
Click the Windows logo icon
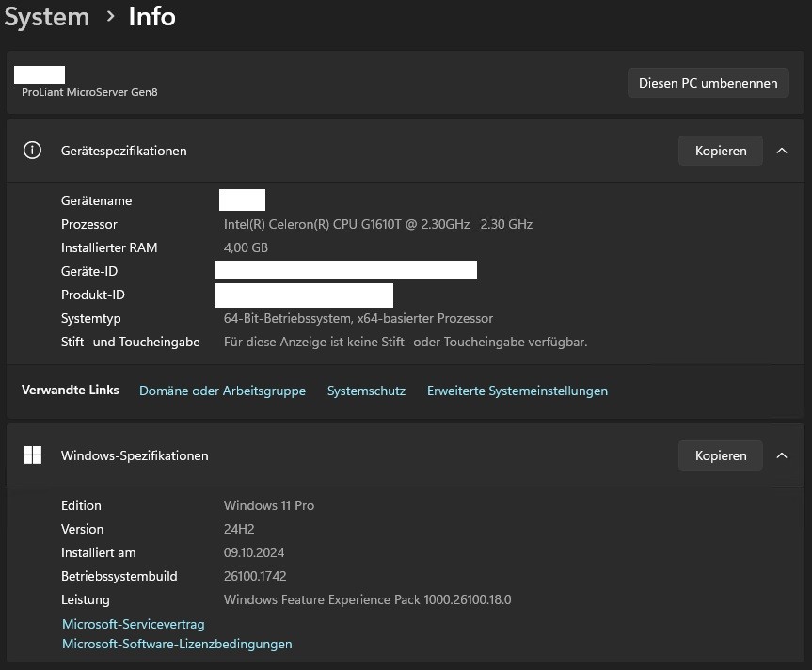coord(32,455)
